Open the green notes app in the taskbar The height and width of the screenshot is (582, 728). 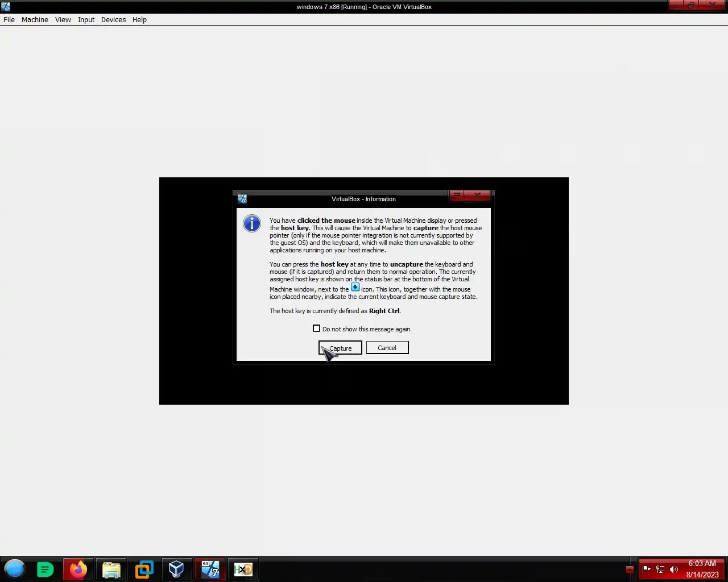(45, 569)
